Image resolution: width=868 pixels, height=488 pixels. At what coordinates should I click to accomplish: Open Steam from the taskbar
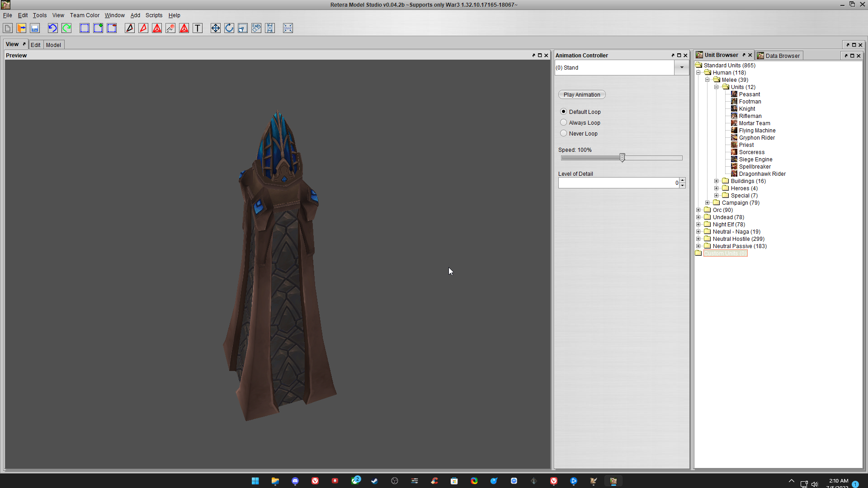pos(375,481)
